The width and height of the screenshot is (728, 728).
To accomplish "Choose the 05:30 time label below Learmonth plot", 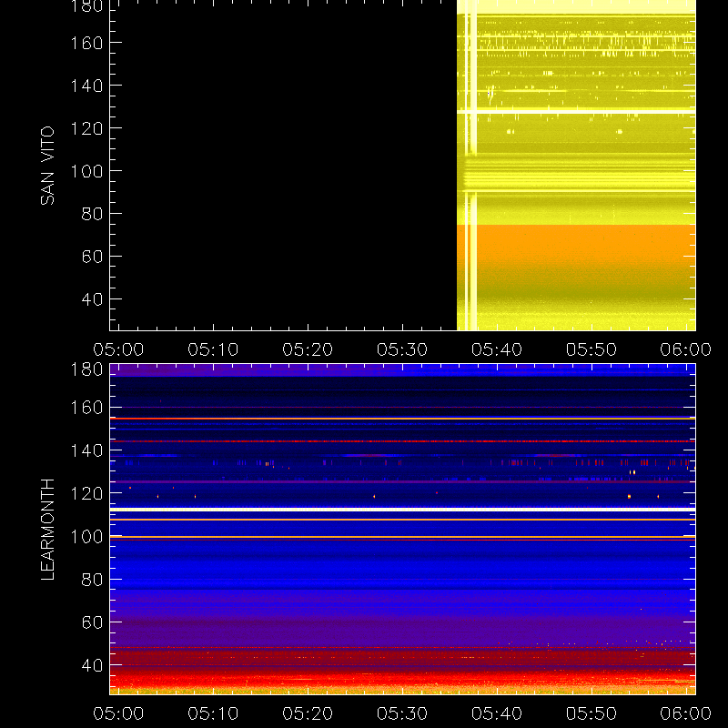I will pos(402,713).
